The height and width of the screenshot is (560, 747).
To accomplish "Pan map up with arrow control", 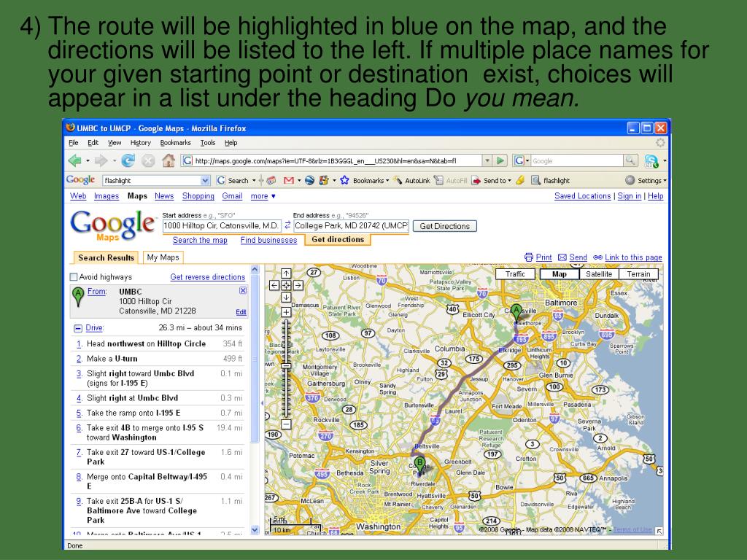I will pyautogui.click(x=286, y=273).
